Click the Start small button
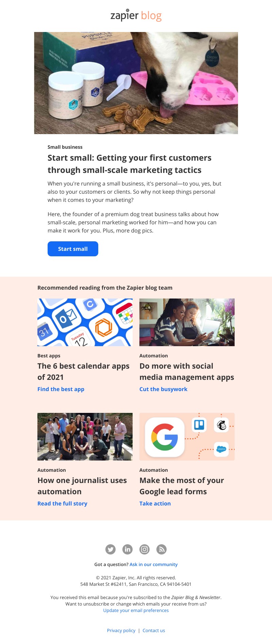Viewport: 272px width, 644px height. click(x=73, y=249)
